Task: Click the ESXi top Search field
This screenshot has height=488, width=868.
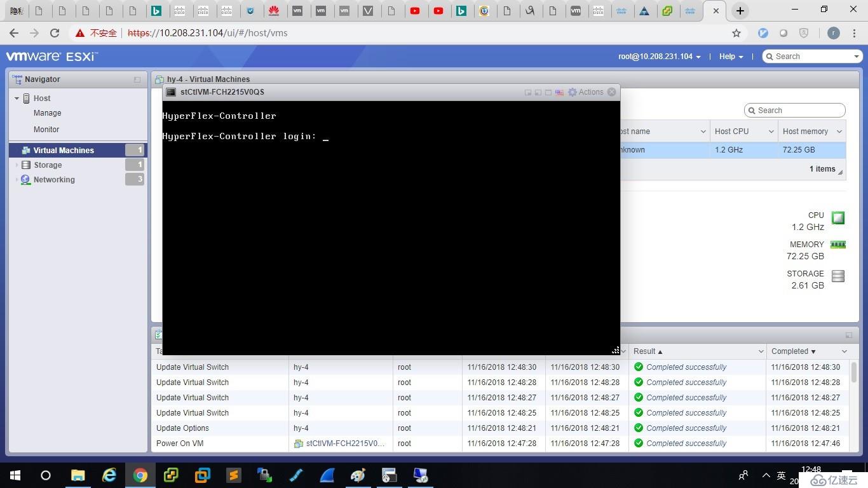Action: coord(812,57)
